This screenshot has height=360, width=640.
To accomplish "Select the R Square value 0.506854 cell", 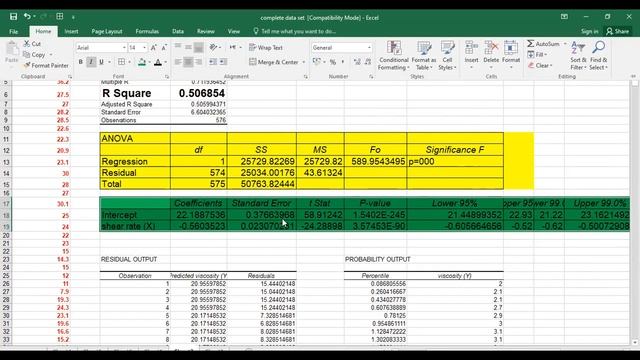I will point(199,93).
